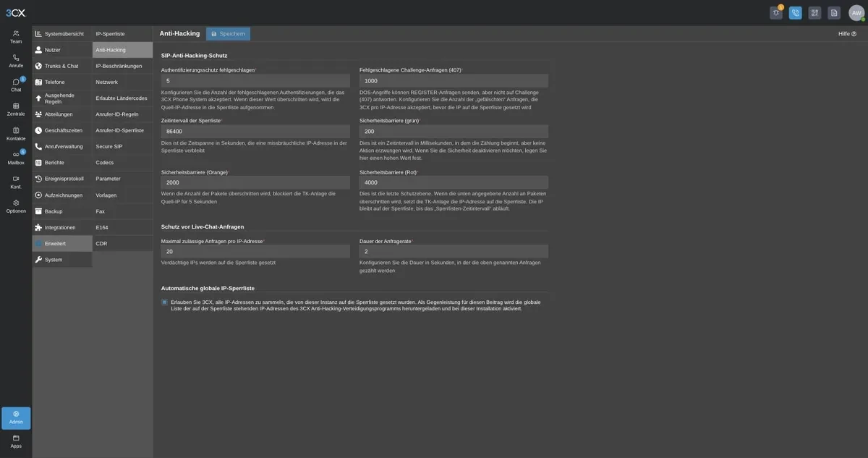This screenshot has width=868, height=458.
Task: Click the document icon in the header
Action: pyautogui.click(x=834, y=12)
